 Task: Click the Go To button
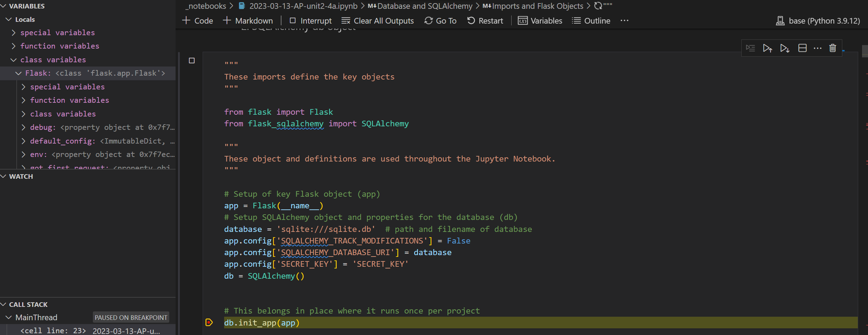coord(441,21)
